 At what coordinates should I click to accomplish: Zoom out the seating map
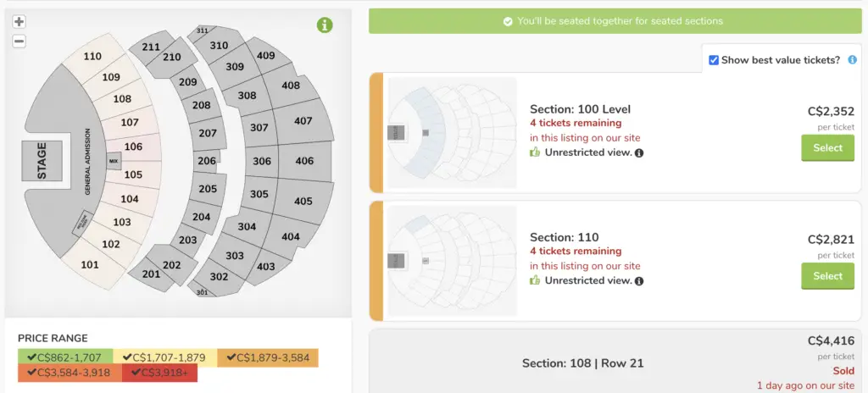pos(19,42)
